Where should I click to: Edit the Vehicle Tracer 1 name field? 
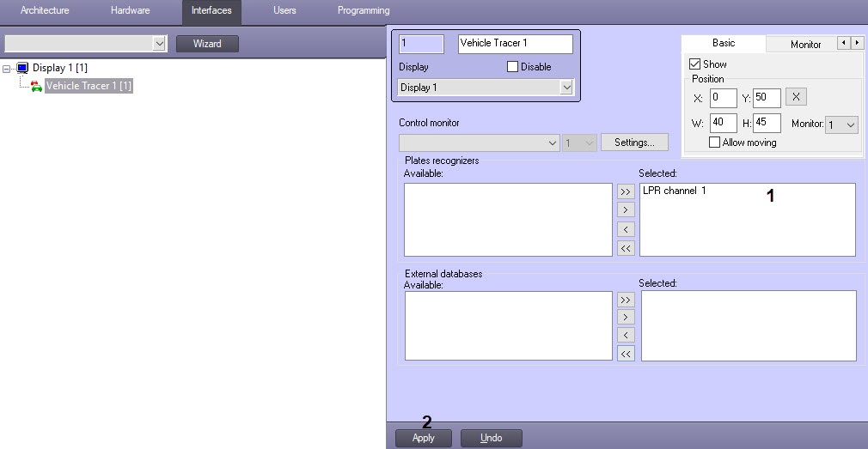[516, 44]
